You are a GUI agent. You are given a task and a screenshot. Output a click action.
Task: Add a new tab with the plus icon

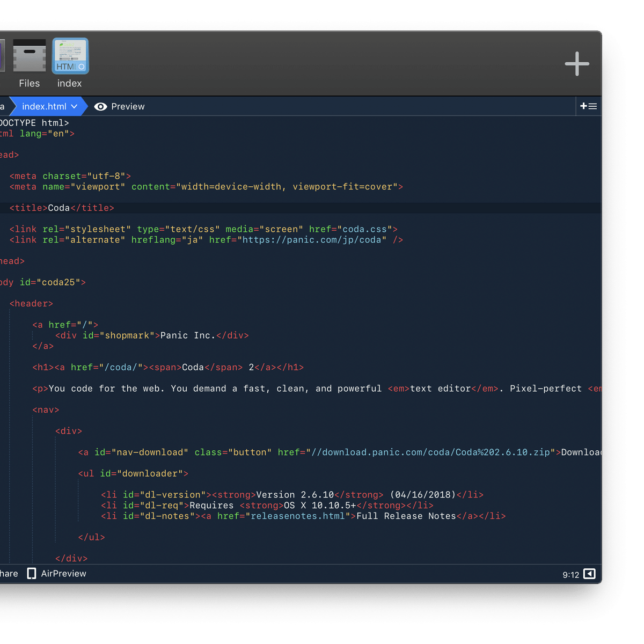click(x=577, y=64)
